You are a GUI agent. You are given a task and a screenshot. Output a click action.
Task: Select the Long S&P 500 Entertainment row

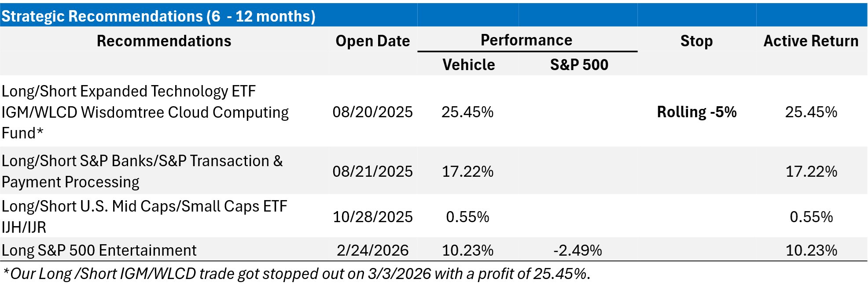pos(99,250)
